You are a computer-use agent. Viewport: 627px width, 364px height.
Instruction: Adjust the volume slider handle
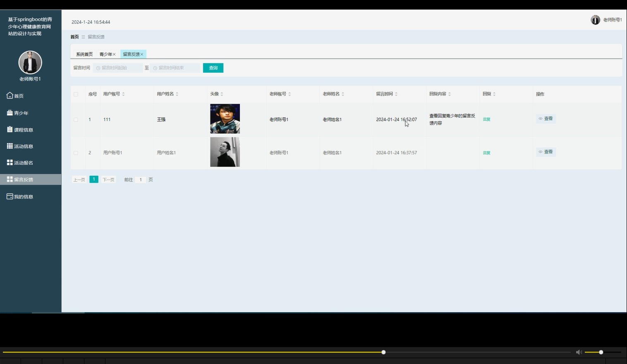(601, 352)
